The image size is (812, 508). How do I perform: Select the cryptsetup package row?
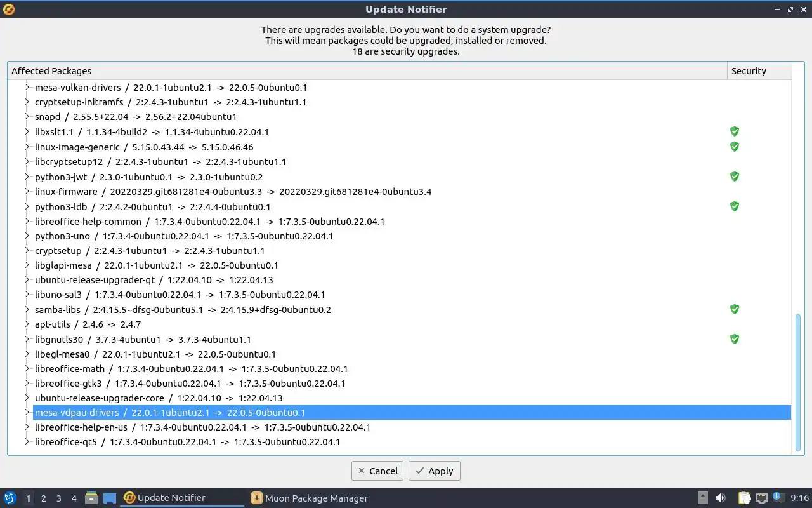click(x=412, y=250)
